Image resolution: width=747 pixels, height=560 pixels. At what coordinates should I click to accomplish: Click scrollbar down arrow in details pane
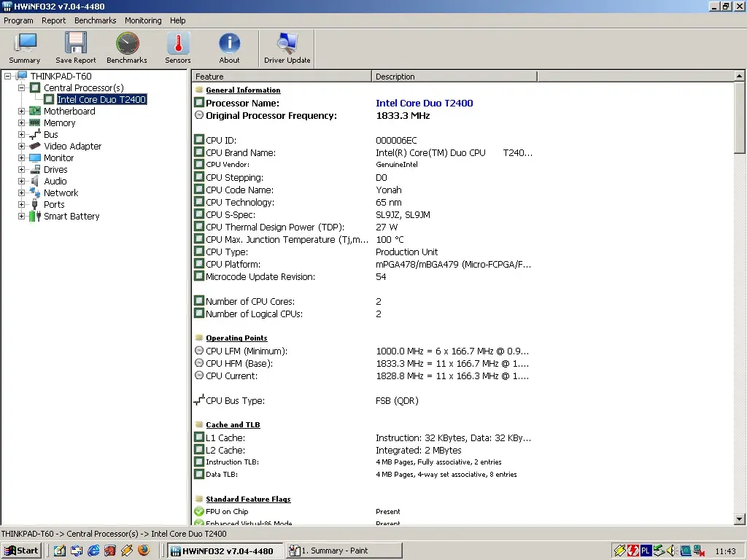740,519
